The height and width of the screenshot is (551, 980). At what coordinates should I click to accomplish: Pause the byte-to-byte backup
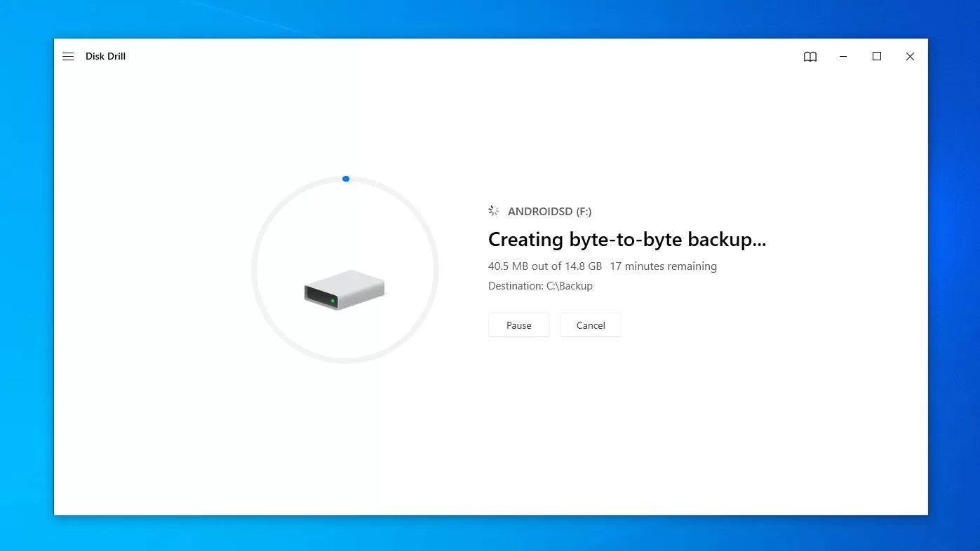[x=518, y=325]
